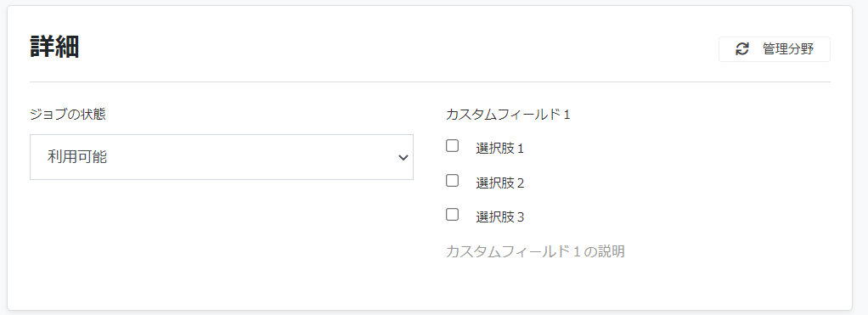Enable the 選択肢 2 checkbox
Viewport: 868px width, 315px height.
pyautogui.click(x=453, y=181)
